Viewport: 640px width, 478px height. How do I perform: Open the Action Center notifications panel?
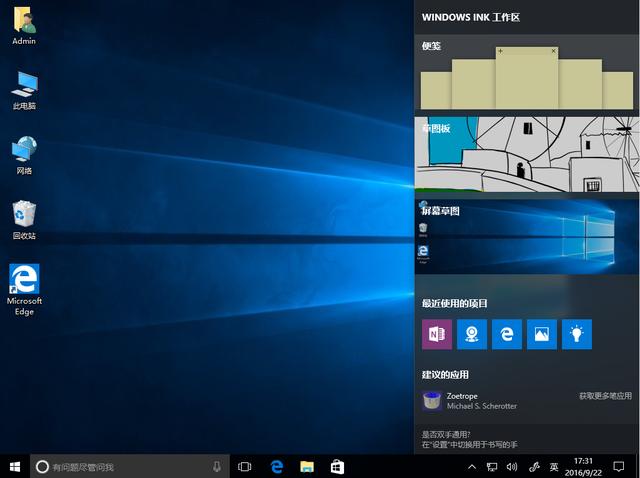619,467
